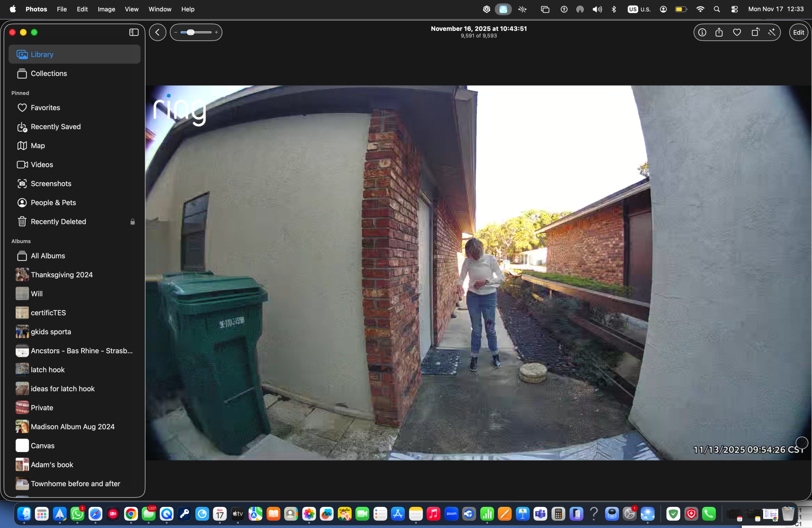The width and height of the screenshot is (812, 528).
Task: Open the volume menu bar dropdown
Action: point(597,9)
